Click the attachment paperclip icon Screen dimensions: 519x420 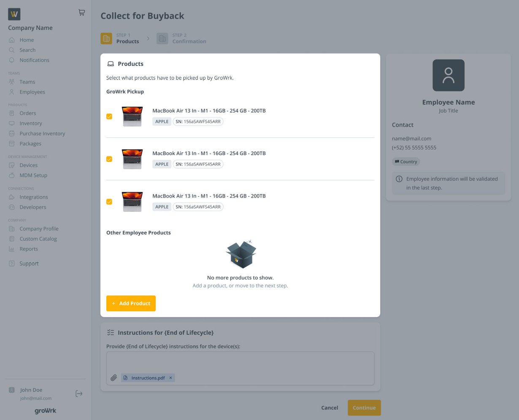click(114, 377)
